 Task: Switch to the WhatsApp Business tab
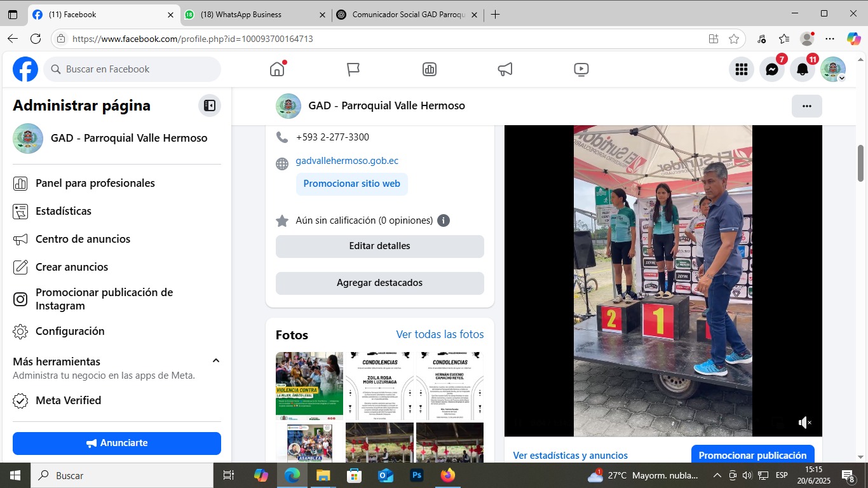coord(254,15)
